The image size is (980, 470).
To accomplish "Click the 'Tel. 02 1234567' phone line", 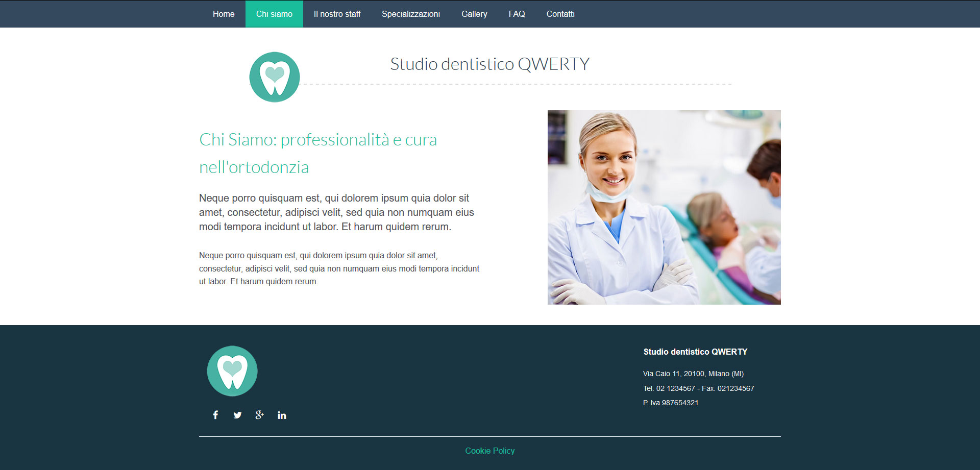I will pyautogui.click(x=698, y=388).
